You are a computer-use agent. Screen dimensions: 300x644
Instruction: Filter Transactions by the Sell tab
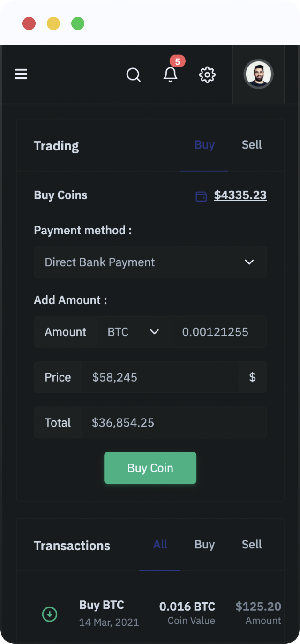pos(252,545)
